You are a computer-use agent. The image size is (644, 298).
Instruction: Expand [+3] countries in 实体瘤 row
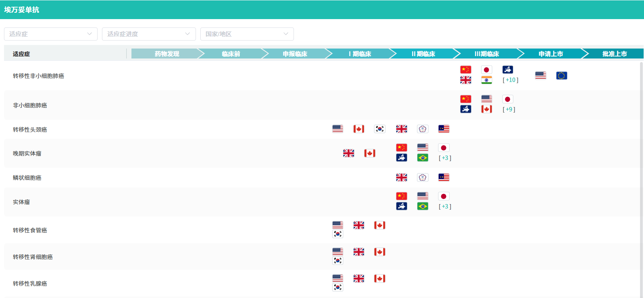click(x=445, y=206)
